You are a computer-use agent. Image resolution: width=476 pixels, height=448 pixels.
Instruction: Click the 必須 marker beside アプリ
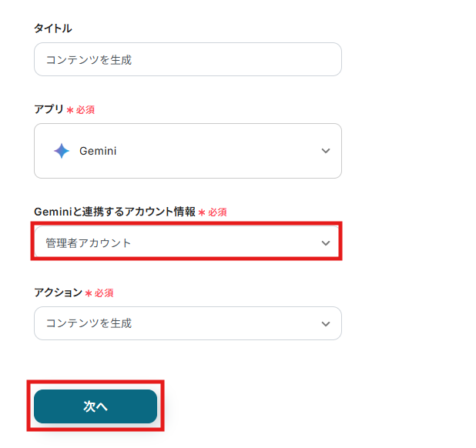click(85, 110)
